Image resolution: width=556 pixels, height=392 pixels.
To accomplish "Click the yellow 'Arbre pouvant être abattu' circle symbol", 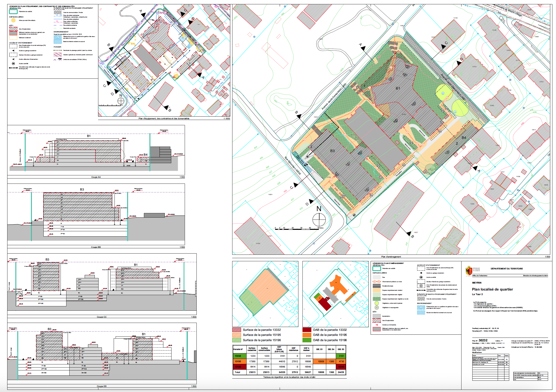I will click(x=13, y=20).
